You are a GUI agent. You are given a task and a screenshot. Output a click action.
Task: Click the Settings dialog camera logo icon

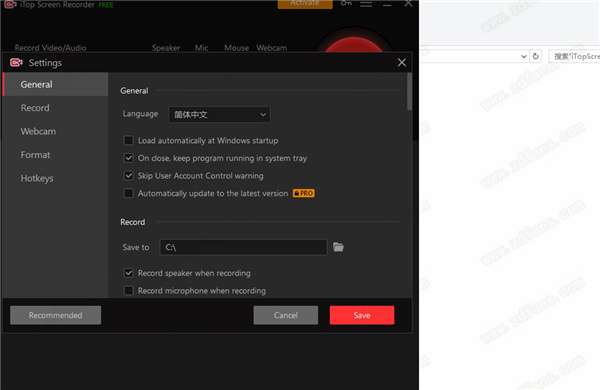(16, 62)
